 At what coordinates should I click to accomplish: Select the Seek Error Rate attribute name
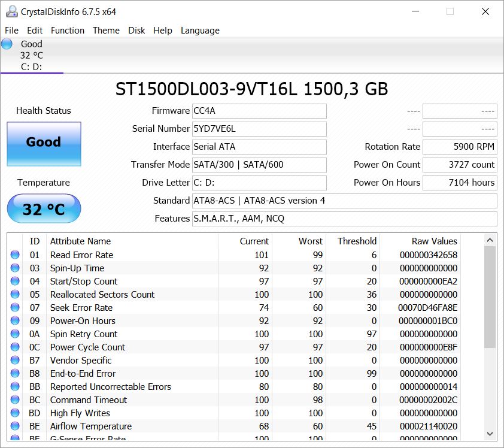pos(81,308)
